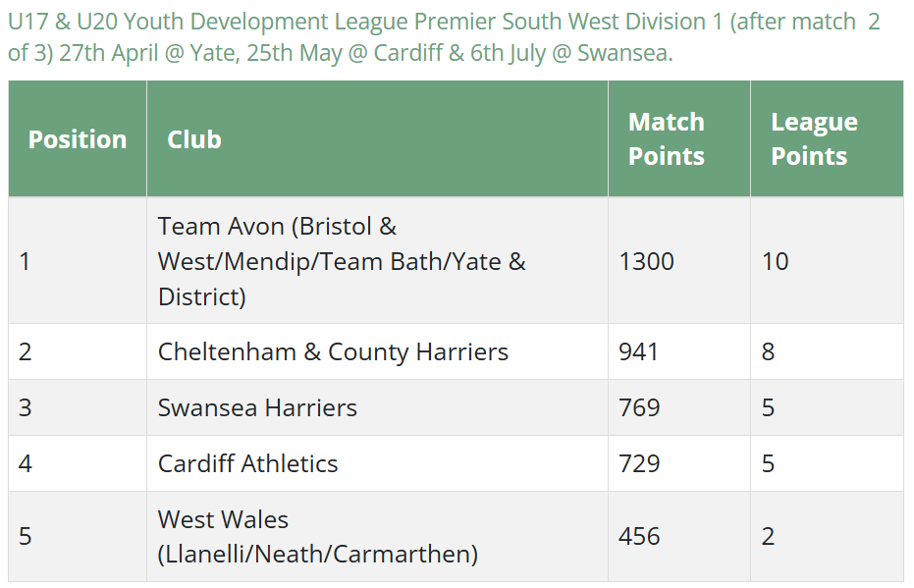Click league points value 10
This screenshot has height=588, width=914.
point(776,261)
